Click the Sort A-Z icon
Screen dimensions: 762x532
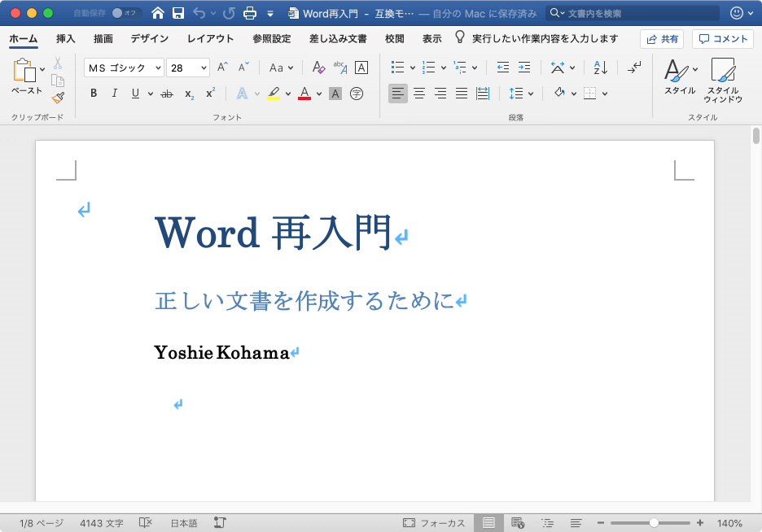click(x=601, y=68)
